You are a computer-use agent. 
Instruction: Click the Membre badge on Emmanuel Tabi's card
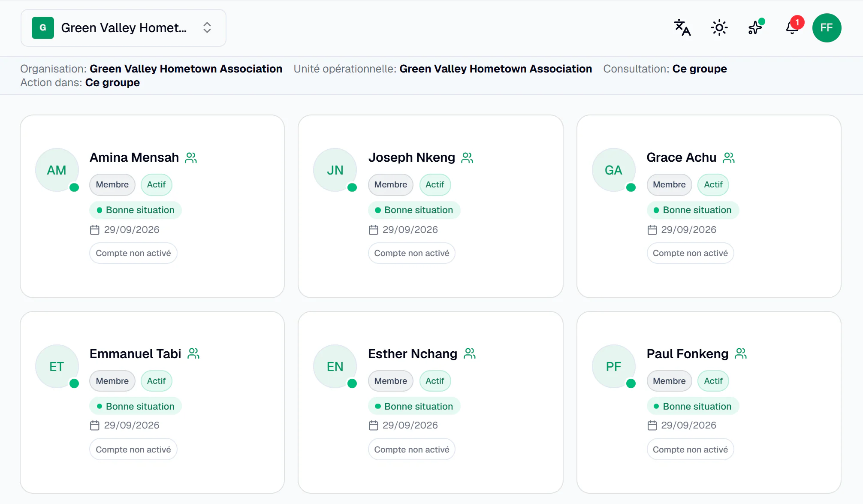[x=112, y=381]
